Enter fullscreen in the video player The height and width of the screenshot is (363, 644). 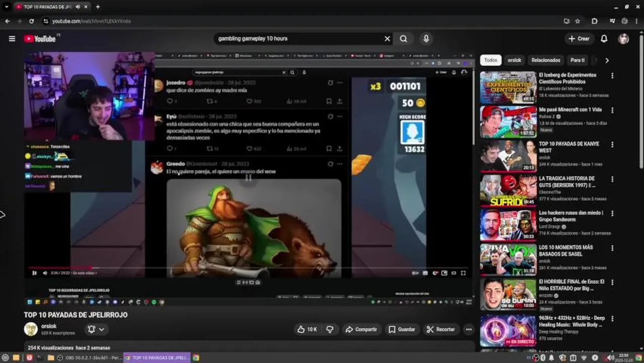pyautogui.click(x=463, y=273)
